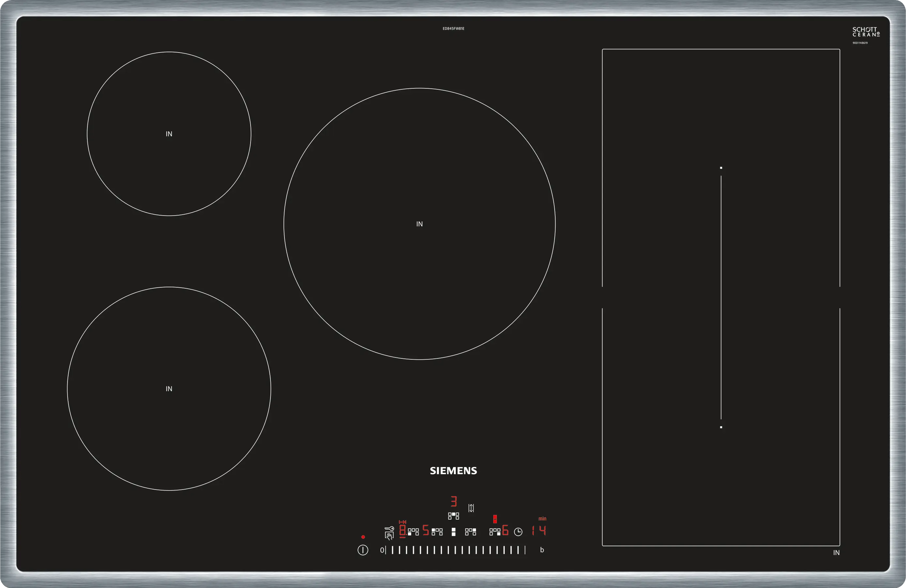Tap the red 6 power level display
This screenshot has height=588, width=906.
505,530
